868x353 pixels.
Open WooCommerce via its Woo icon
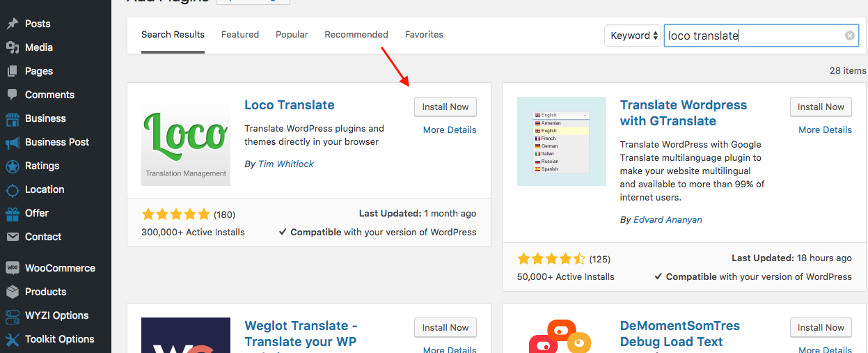[13, 268]
